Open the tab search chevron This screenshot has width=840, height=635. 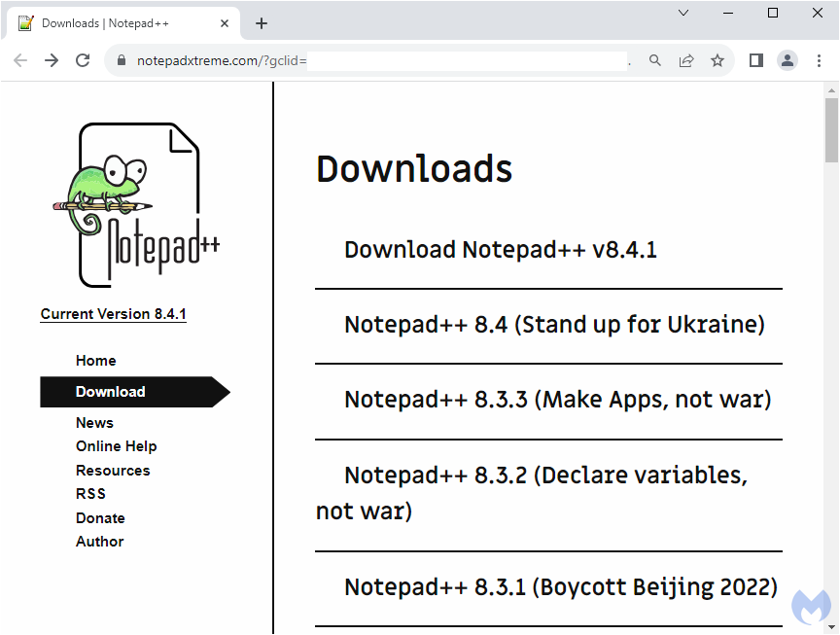[x=683, y=13]
